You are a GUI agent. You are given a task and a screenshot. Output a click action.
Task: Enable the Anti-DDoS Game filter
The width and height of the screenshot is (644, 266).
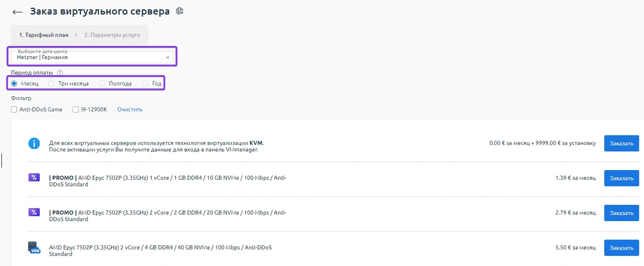point(14,110)
